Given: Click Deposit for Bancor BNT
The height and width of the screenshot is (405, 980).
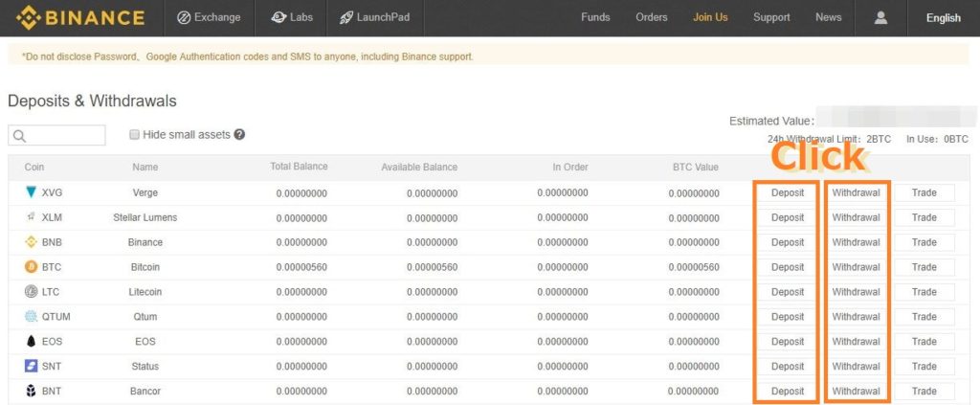Looking at the screenshot, I should pyautogui.click(x=788, y=392).
